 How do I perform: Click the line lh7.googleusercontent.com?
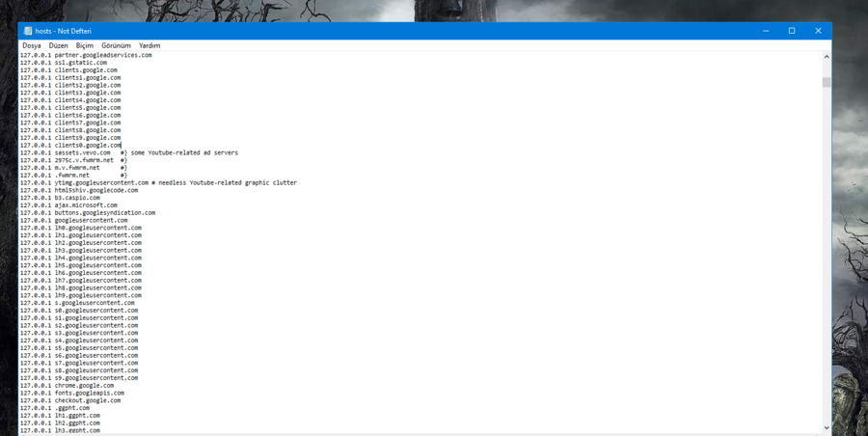coord(81,280)
